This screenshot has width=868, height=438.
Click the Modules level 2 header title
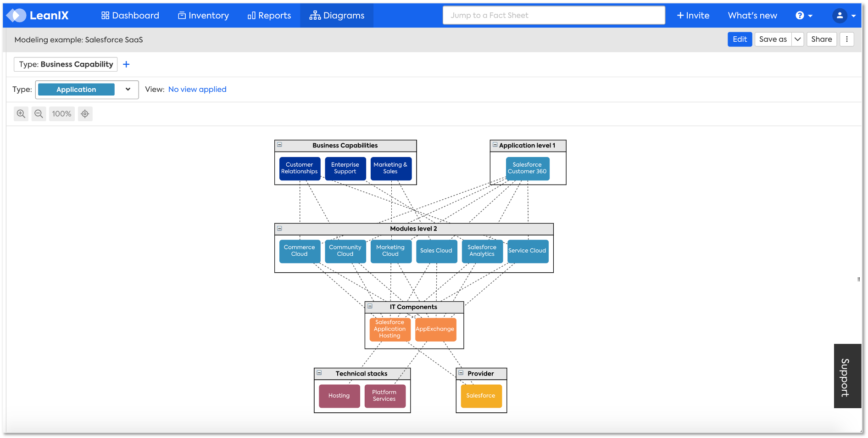coord(413,229)
